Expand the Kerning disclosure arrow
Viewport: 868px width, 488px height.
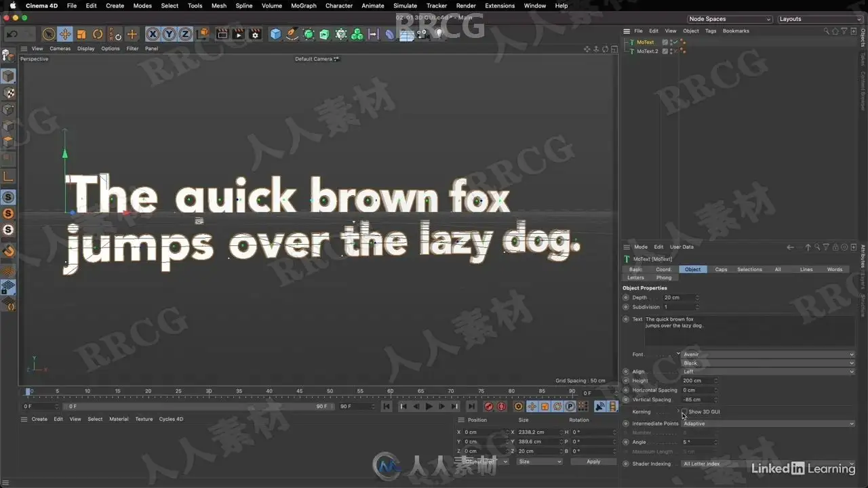click(x=678, y=412)
